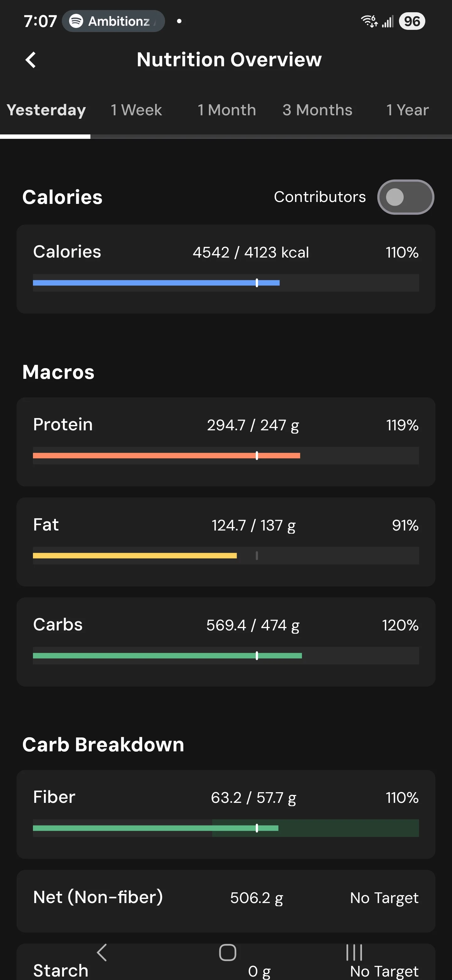
Task: Select the Yesterday tab
Action: point(46,110)
